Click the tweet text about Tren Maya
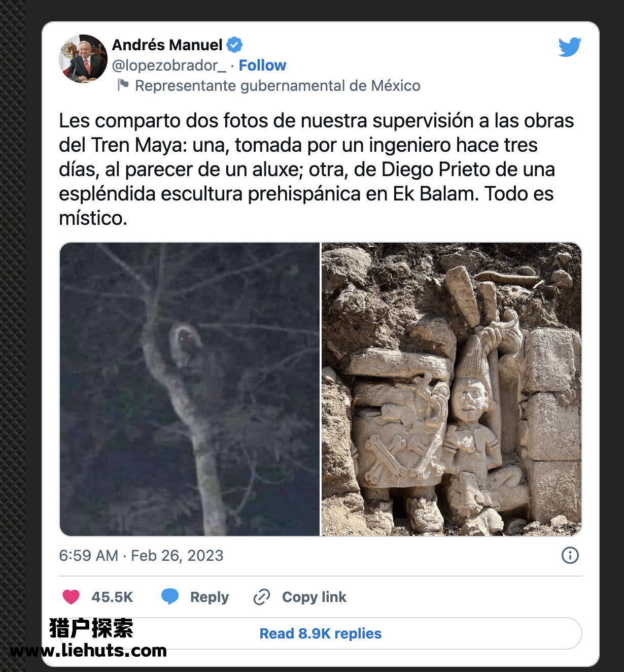The image size is (624, 672). (317, 170)
